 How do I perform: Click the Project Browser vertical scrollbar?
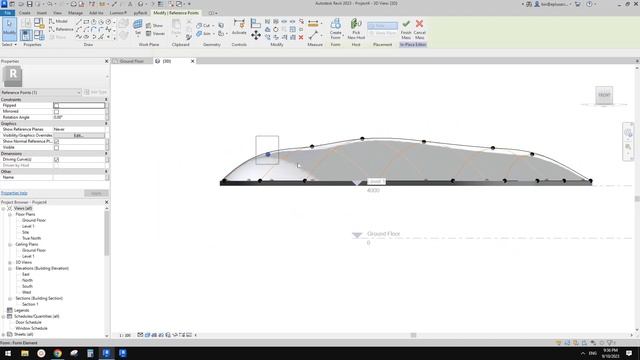click(107, 233)
